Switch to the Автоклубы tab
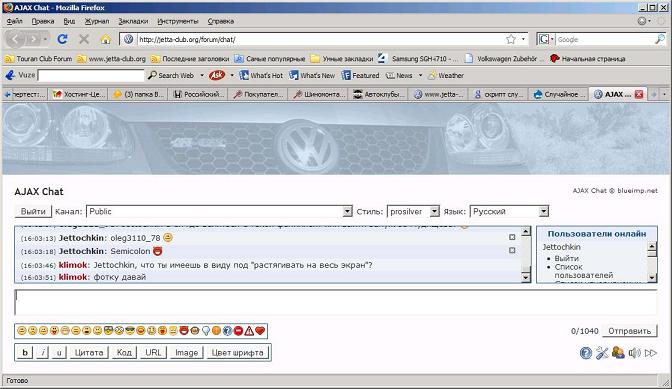Screen dimensions: 672x389 pos(379,94)
